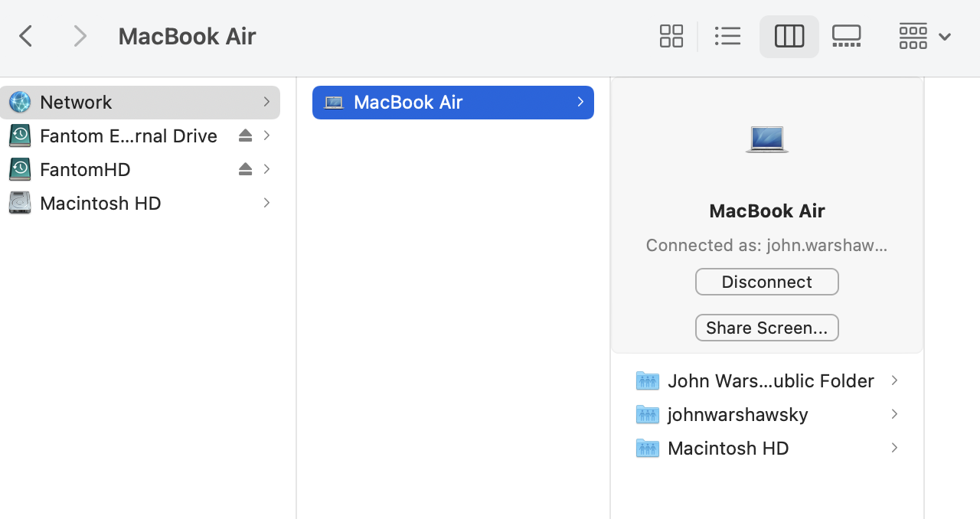Switch to gallery view
Screen dimensions: 980x519
(x=846, y=36)
